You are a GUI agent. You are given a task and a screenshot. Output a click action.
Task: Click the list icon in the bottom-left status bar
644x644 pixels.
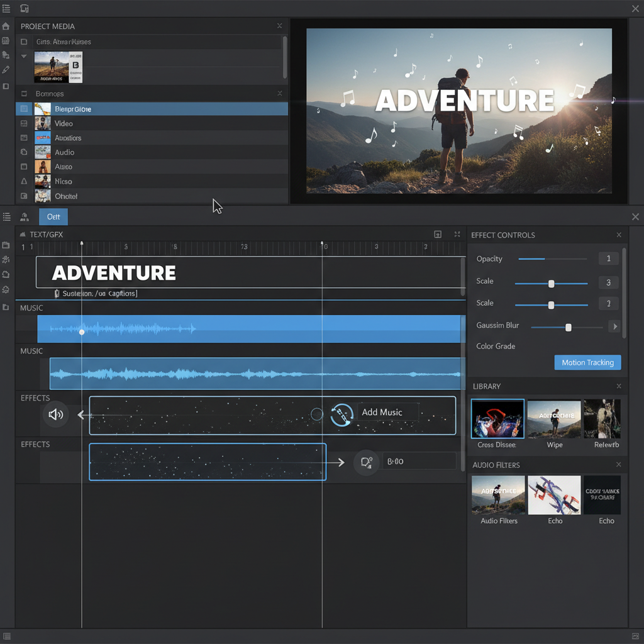click(6, 636)
